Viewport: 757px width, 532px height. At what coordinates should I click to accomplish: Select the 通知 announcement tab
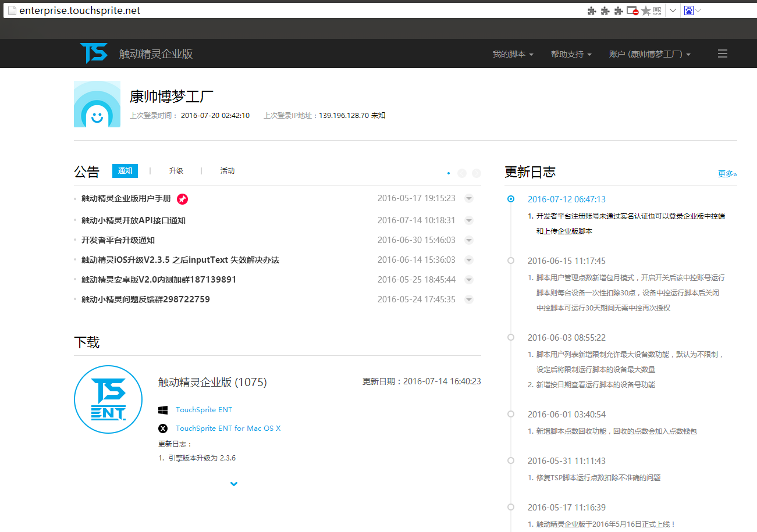[x=125, y=171]
